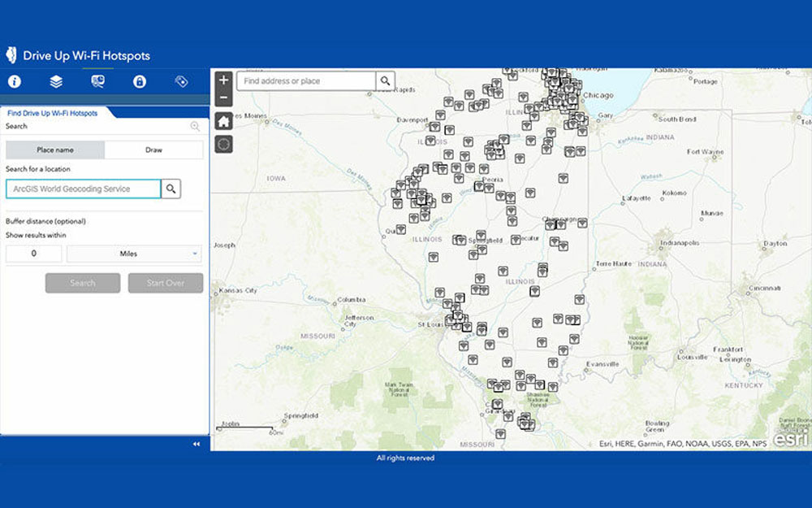Viewport: 812px width, 508px height.
Task: Select the Find Hotspots search widget icon
Action: pos(98,81)
